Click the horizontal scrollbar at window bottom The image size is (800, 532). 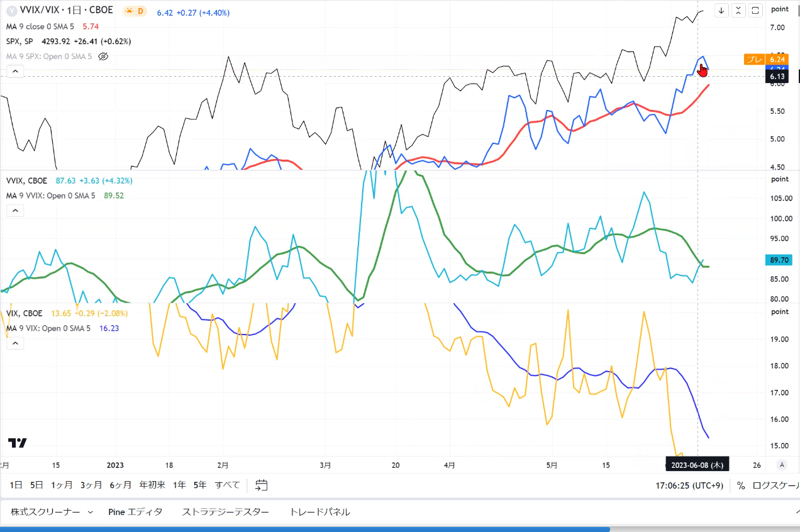[x=305, y=529]
